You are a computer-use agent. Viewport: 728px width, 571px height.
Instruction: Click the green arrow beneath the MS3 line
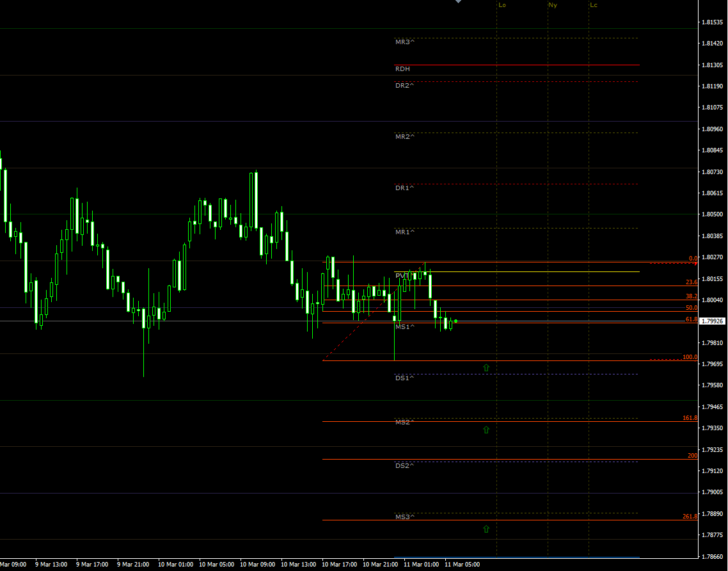click(x=486, y=529)
